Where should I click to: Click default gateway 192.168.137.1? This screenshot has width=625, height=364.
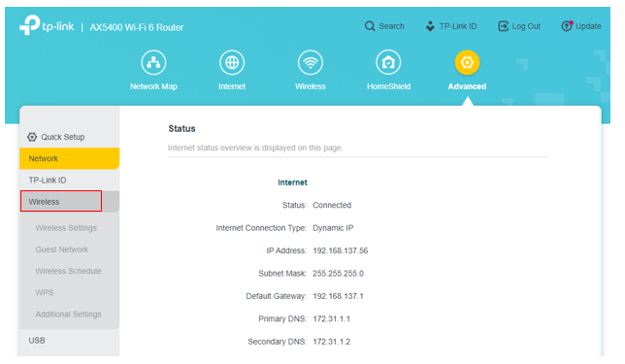point(338,296)
